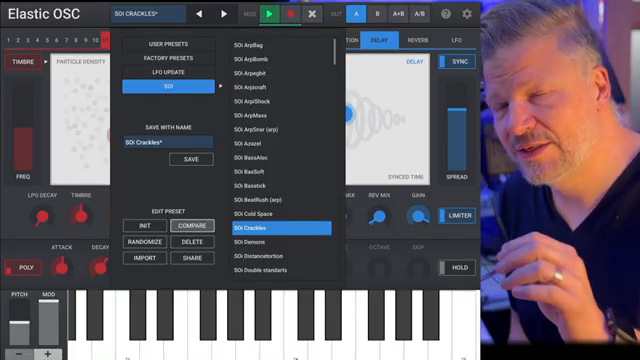Switch to the REVERB tab
Viewport: 640px width, 360px height.
click(x=418, y=40)
